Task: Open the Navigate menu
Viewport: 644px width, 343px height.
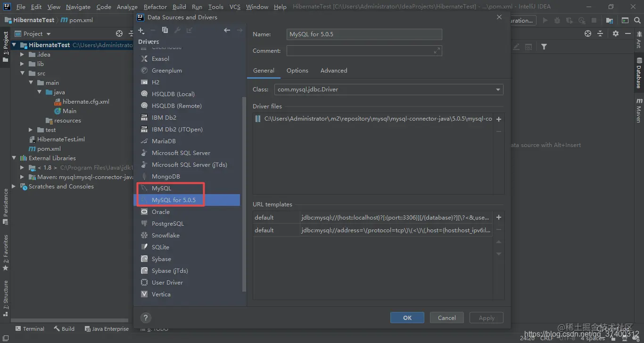Action: (x=78, y=7)
